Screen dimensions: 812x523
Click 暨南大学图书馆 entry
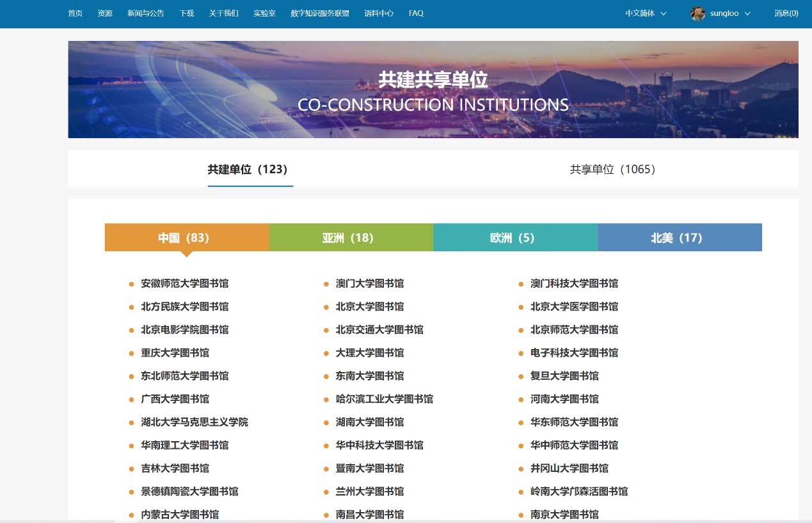point(370,468)
